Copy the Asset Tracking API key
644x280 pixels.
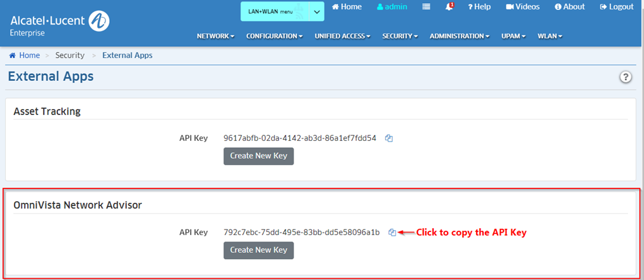389,138
